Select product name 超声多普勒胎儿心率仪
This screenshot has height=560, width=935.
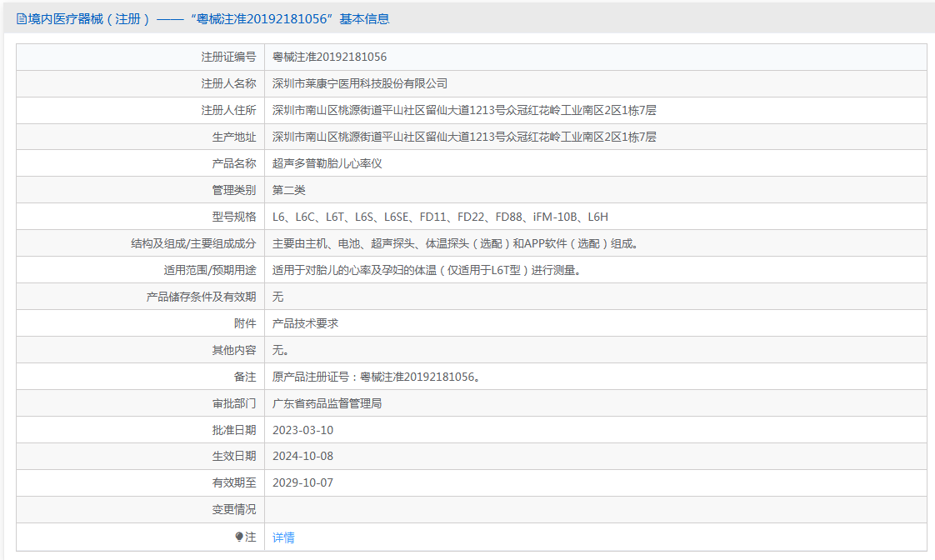pos(327,163)
